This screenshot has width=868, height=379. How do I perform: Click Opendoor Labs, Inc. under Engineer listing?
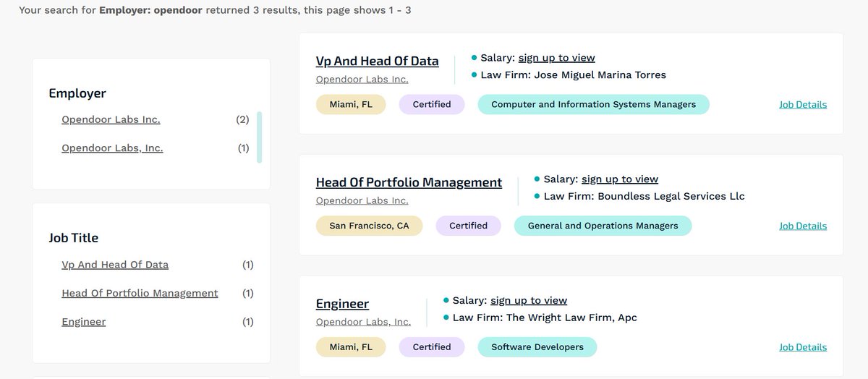(363, 322)
